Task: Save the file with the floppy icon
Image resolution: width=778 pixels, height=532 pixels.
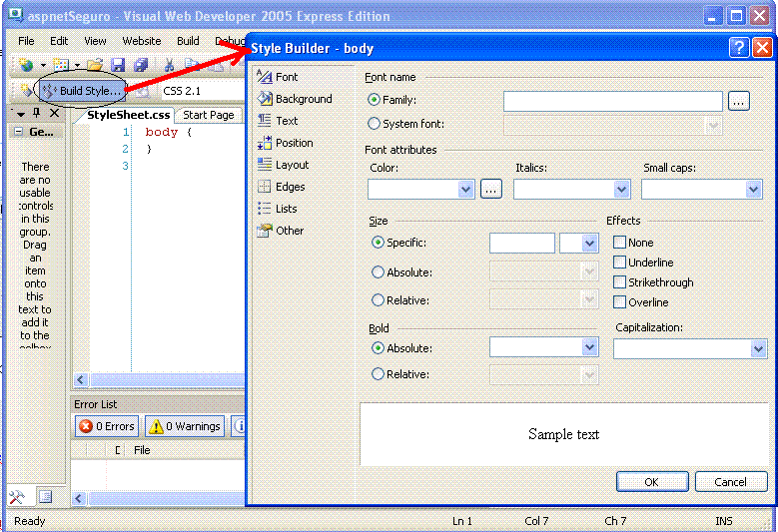Action: tap(118, 65)
